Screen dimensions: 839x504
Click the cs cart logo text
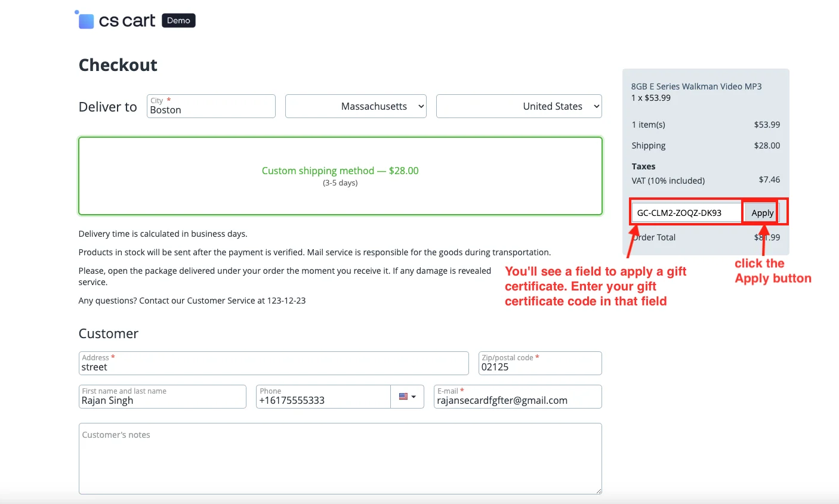(x=127, y=21)
